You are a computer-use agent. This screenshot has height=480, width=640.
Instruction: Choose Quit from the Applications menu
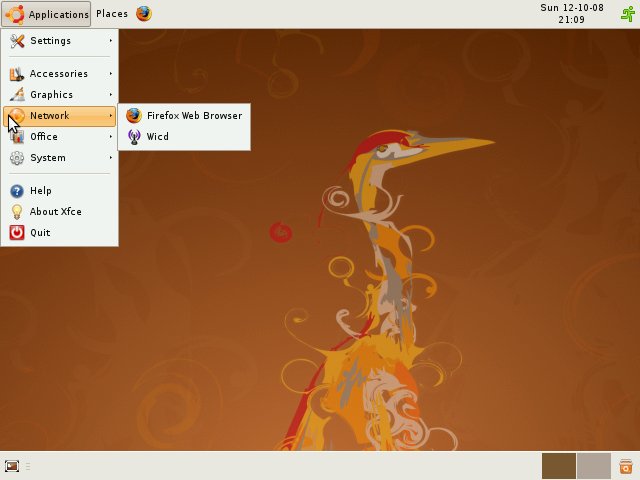(x=60, y=233)
